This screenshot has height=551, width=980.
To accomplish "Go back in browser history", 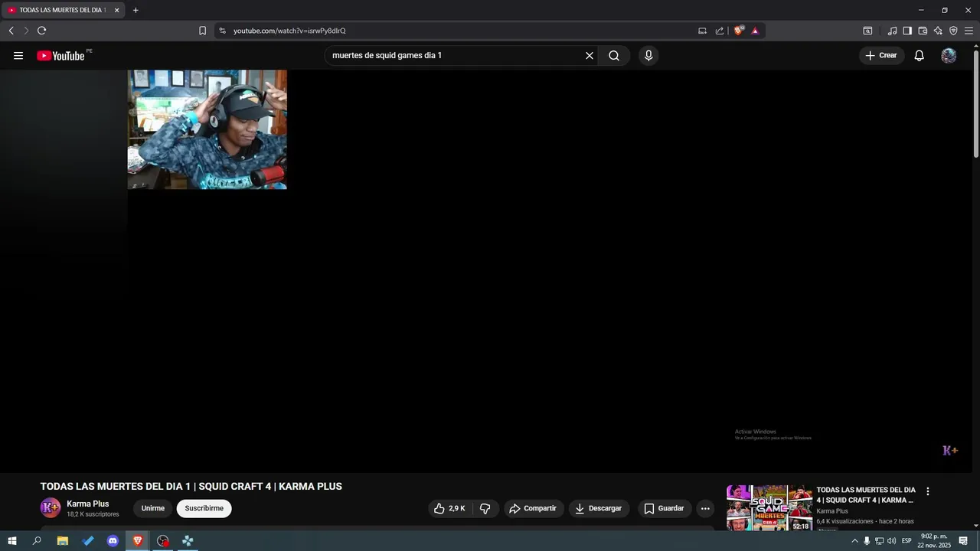I will pos(11,31).
